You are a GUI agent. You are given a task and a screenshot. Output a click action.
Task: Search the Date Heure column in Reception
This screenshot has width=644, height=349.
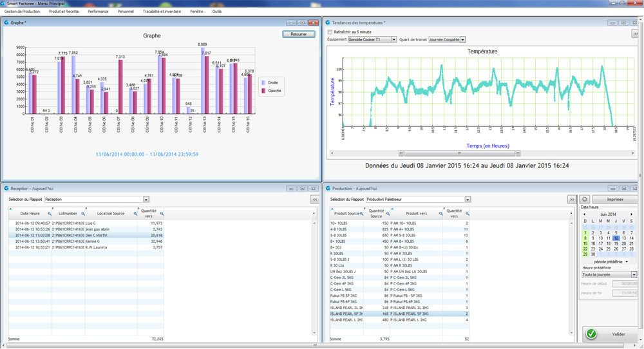coord(50,214)
